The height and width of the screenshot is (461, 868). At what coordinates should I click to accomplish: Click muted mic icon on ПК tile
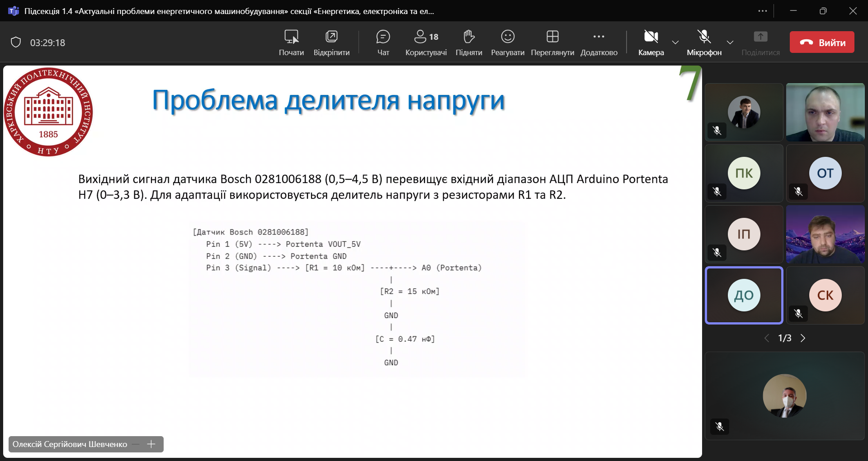717,192
